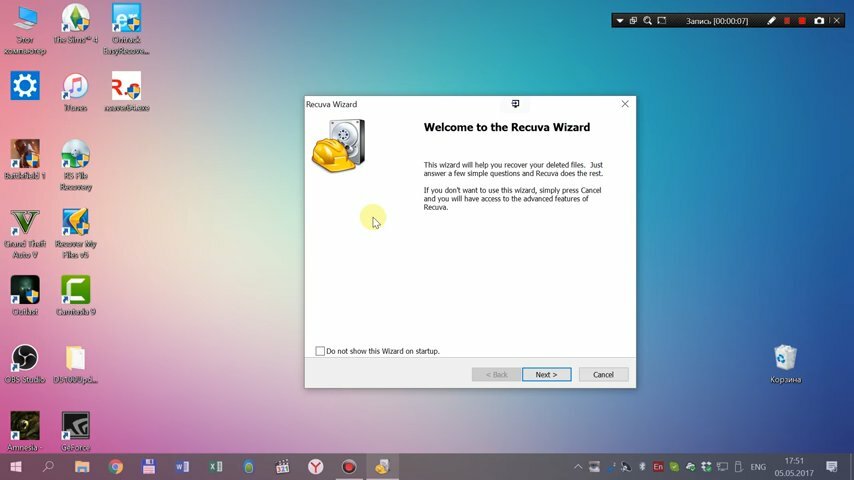Click the Dropbox tray icon
The image size is (854, 480).
706,467
